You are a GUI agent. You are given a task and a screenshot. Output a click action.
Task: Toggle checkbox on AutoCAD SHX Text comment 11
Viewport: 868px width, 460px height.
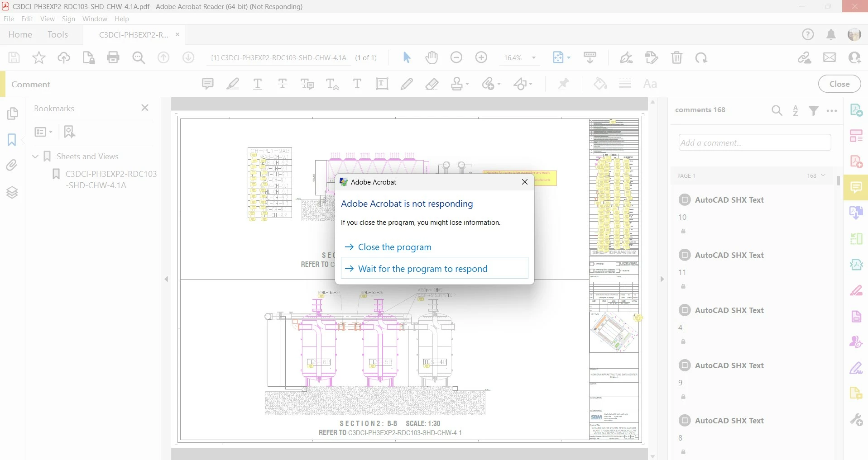pyautogui.click(x=685, y=255)
